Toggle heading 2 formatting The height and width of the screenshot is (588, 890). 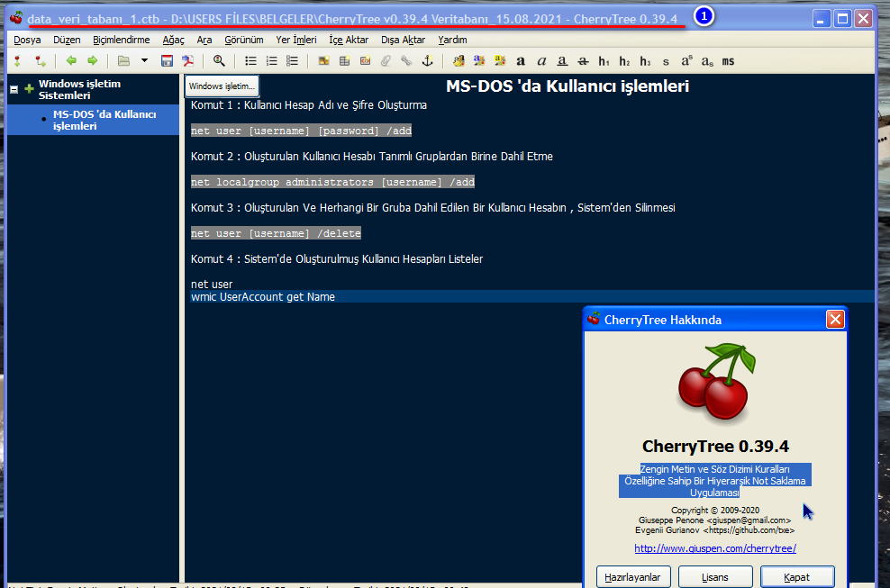point(624,60)
